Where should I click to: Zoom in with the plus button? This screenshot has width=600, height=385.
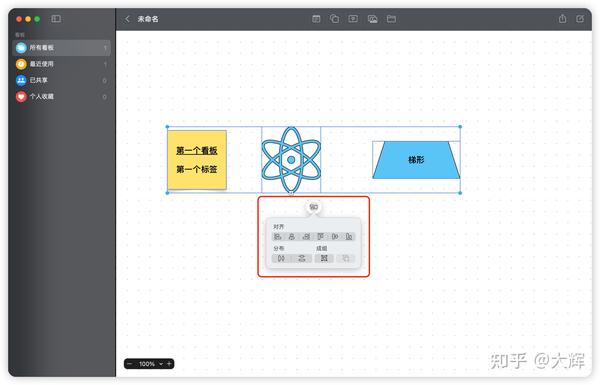(x=169, y=364)
